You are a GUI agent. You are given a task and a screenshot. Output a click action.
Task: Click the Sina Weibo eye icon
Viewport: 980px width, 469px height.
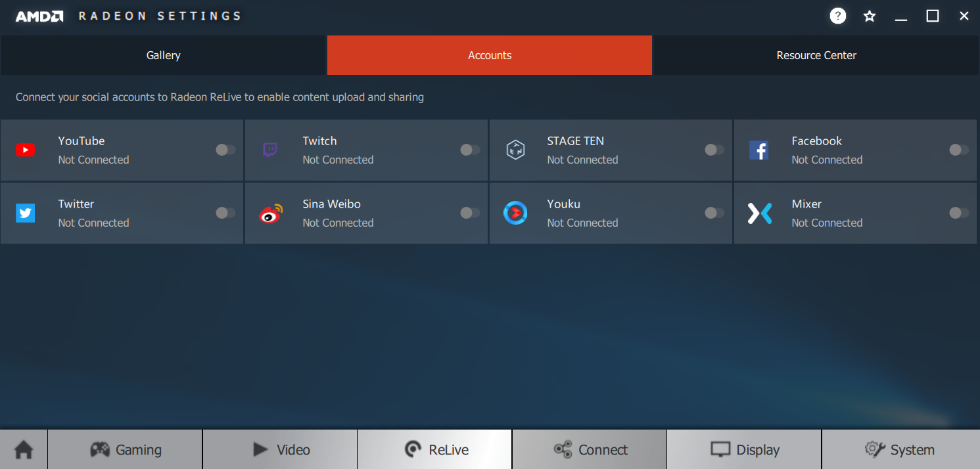(x=270, y=213)
